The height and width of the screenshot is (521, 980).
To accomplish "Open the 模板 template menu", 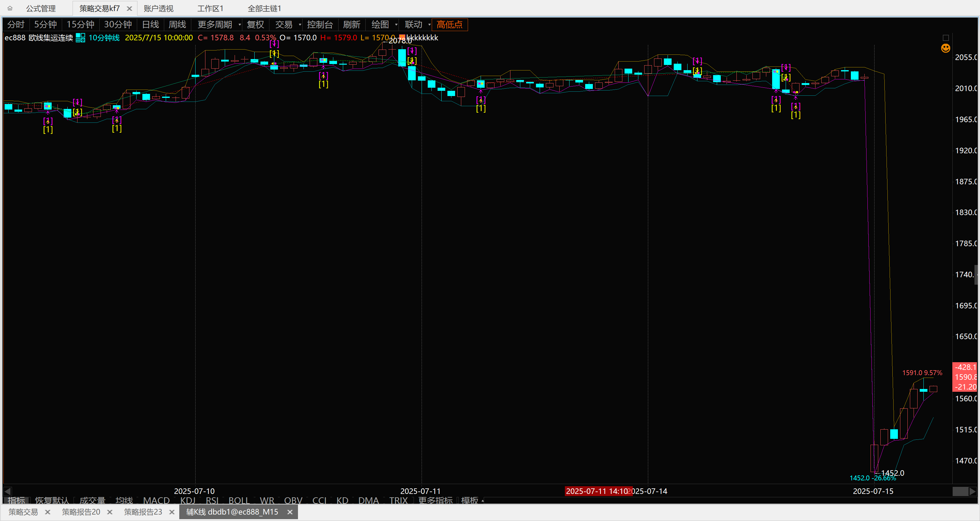I will point(470,500).
